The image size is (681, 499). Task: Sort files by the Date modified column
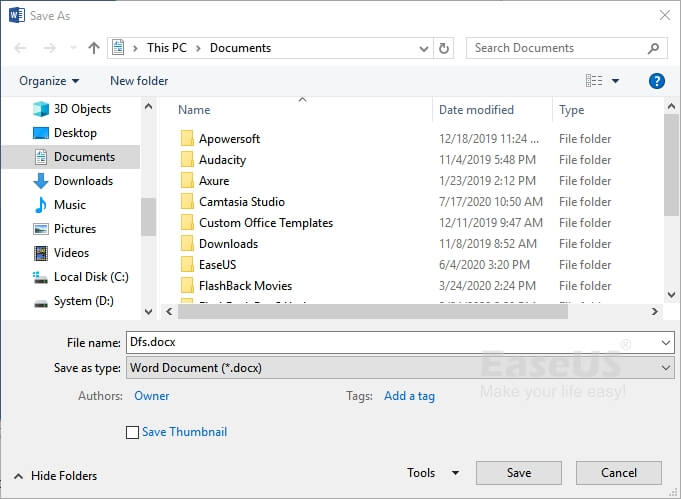(476, 110)
